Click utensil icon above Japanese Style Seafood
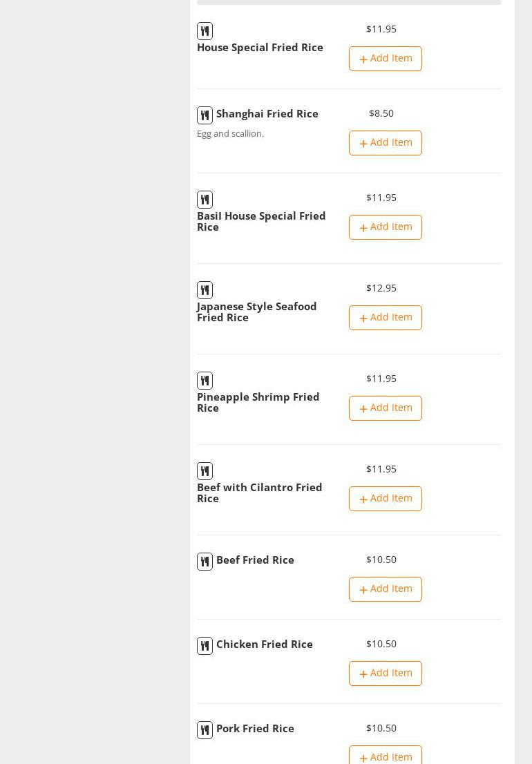The width and height of the screenshot is (532, 764). [205, 290]
